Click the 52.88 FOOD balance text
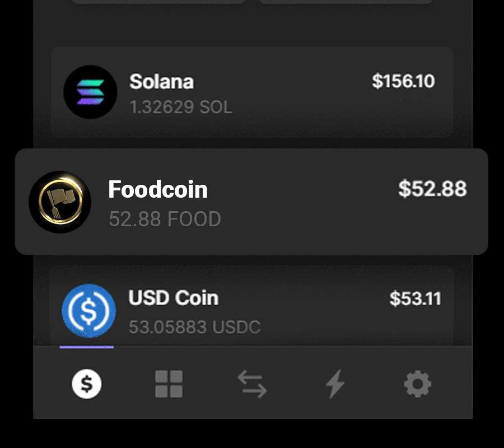The height and width of the screenshot is (448, 504). click(165, 219)
